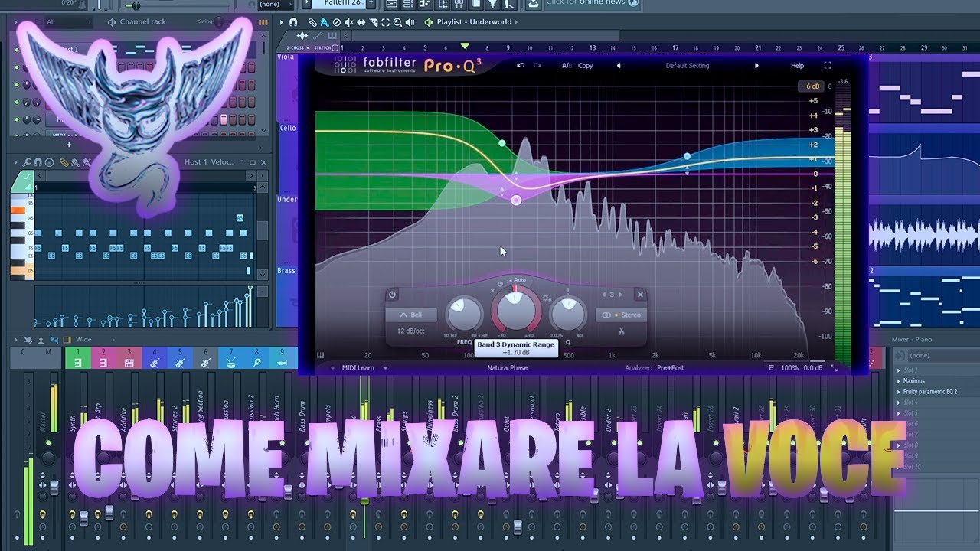Open Fruity parametric EQ 2 slot
Image resolution: width=980 pixels, height=551 pixels.
(930, 392)
